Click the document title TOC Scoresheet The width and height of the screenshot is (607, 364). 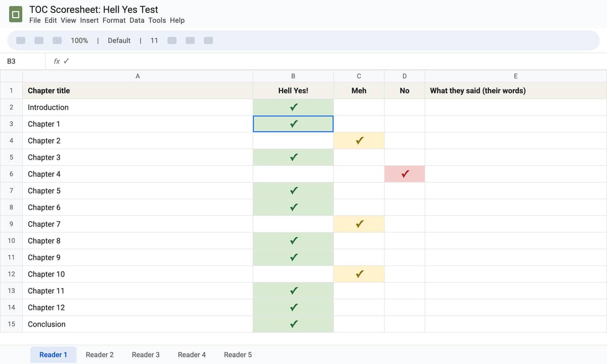94,9
